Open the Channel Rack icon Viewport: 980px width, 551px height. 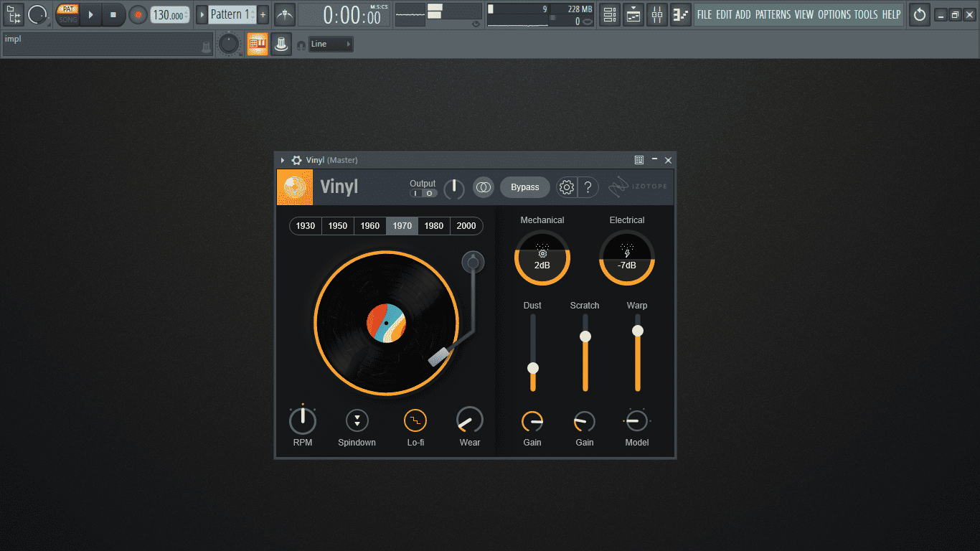(633, 14)
